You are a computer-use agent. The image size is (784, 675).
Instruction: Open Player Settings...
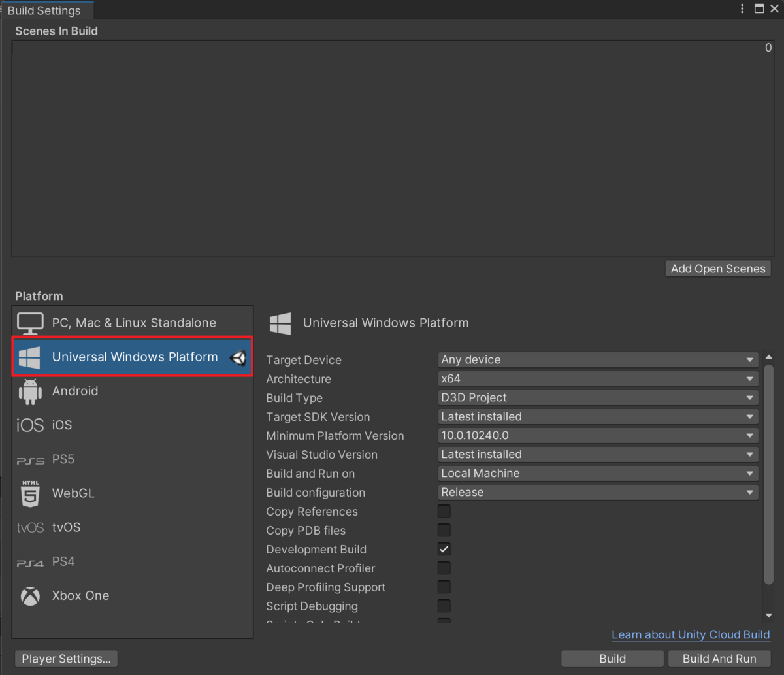click(66, 659)
